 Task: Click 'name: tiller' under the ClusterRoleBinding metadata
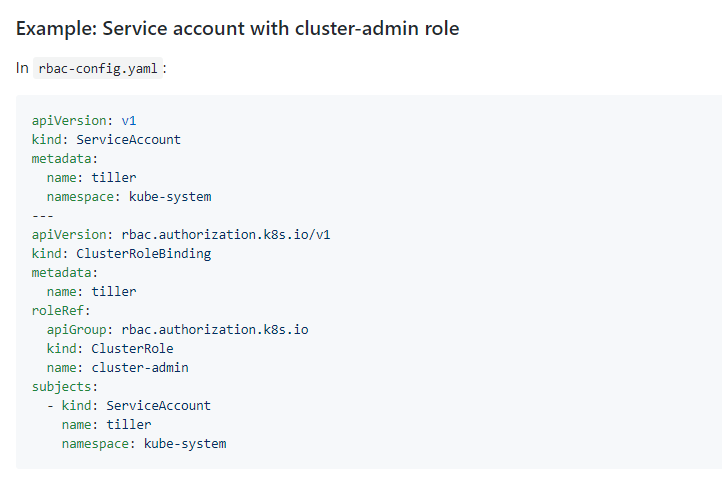pos(91,291)
